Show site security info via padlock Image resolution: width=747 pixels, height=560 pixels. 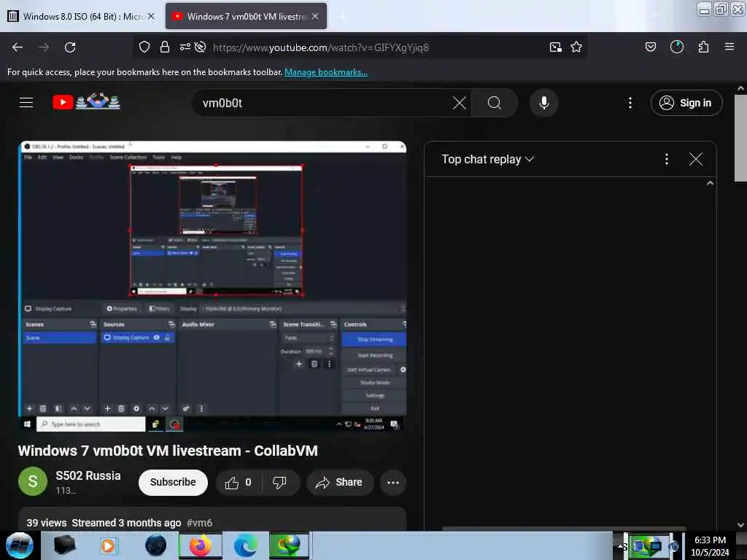click(165, 47)
